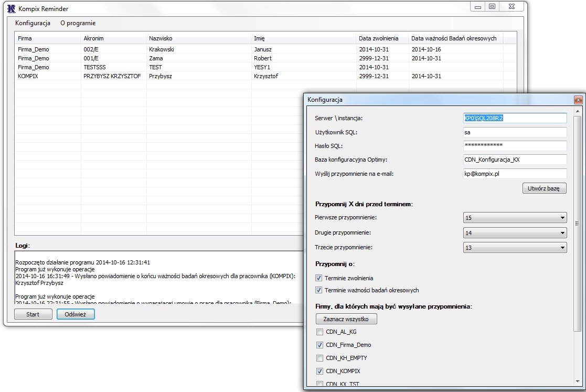Click the Konfiguracja dialog scrollbar thumb
The width and height of the screenshot is (586, 392).
tap(578, 224)
